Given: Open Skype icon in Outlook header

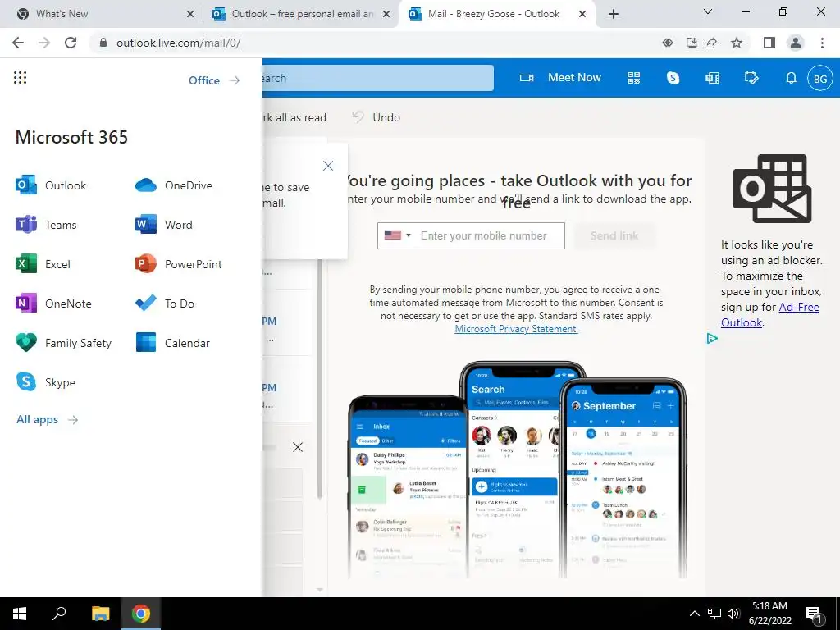Looking at the screenshot, I should pos(673,78).
